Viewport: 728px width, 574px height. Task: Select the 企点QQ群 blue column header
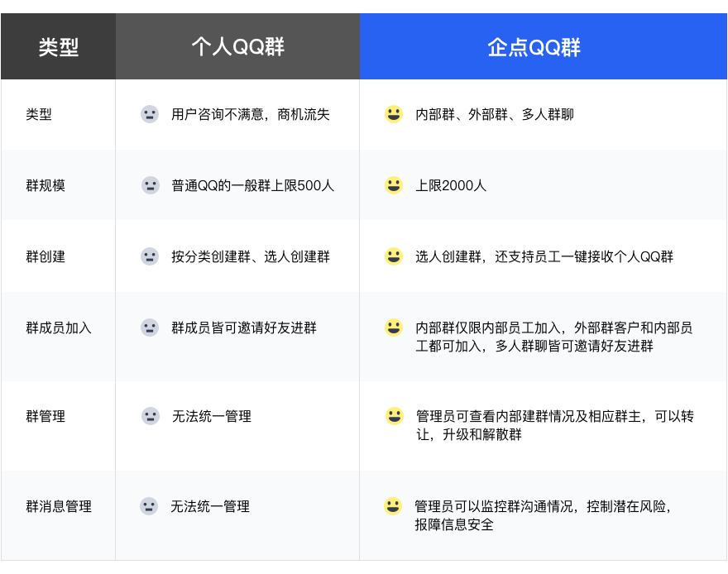(x=544, y=46)
